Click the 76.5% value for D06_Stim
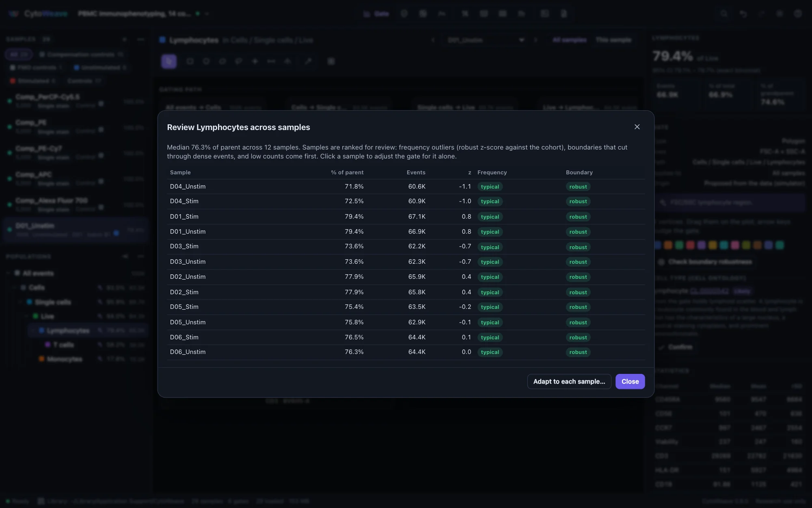The width and height of the screenshot is (812, 508). pyautogui.click(x=354, y=337)
